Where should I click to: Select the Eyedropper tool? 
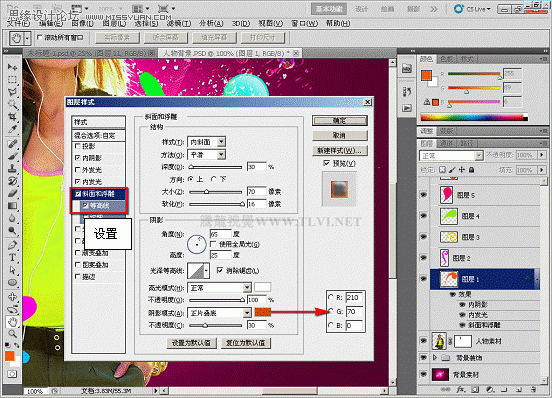(13, 129)
